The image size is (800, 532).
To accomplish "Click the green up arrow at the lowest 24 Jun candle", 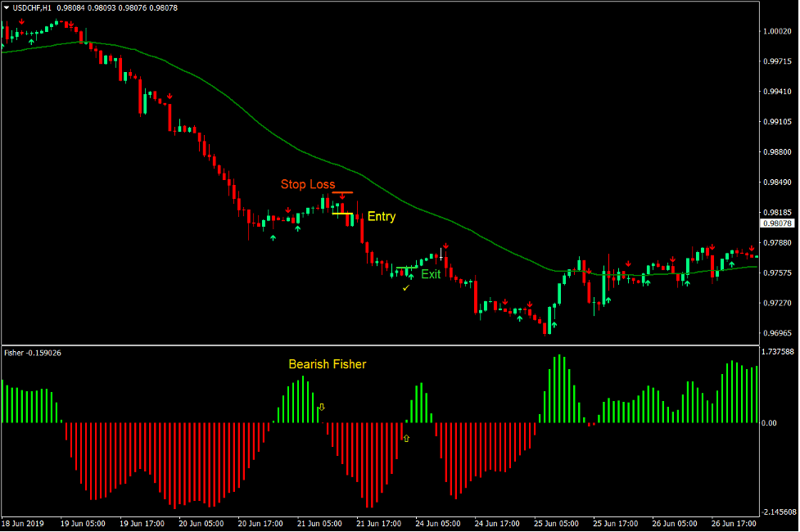I will pyautogui.click(x=554, y=324).
